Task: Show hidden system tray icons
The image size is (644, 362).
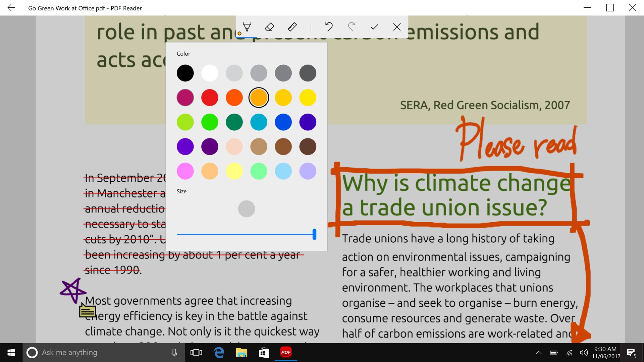Action: point(539,353)
